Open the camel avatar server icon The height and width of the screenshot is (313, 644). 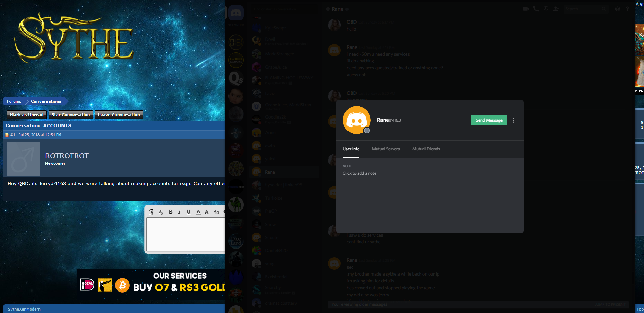236,205
